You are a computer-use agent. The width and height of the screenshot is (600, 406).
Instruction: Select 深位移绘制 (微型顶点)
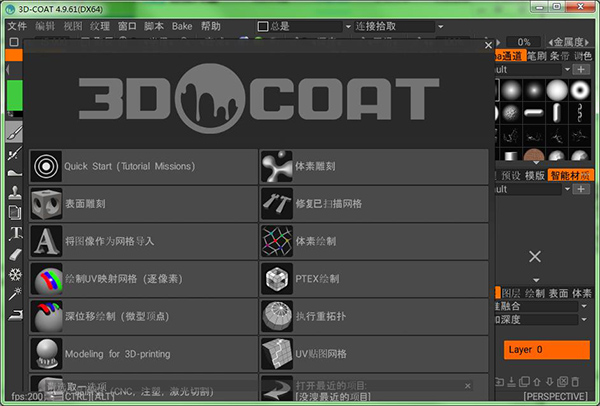[x=143, y=316]
